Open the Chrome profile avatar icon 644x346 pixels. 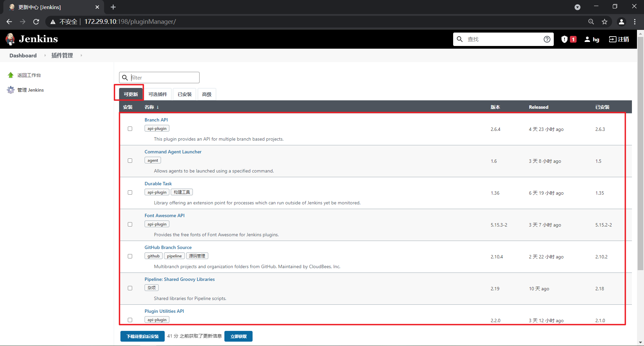[x=621, y=21]
